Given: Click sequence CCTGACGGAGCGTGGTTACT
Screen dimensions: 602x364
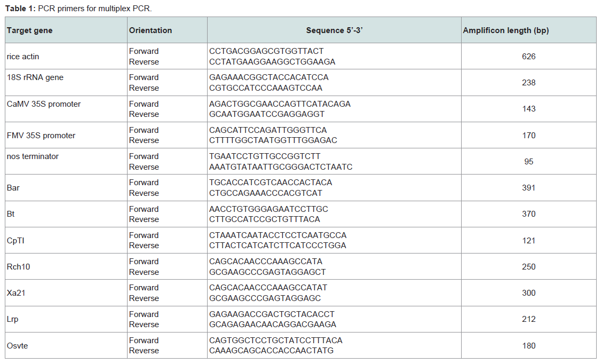Looking at the screenshot, I should (x=266, y=51).
